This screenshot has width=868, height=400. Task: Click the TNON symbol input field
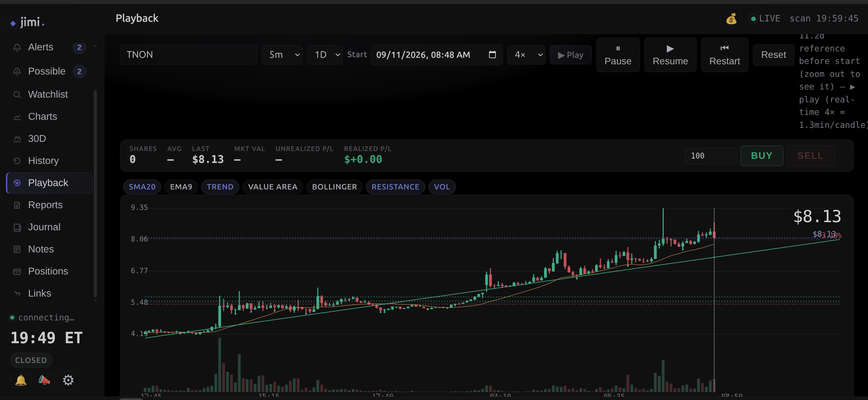pyautogui.click(x=188, y=55)
